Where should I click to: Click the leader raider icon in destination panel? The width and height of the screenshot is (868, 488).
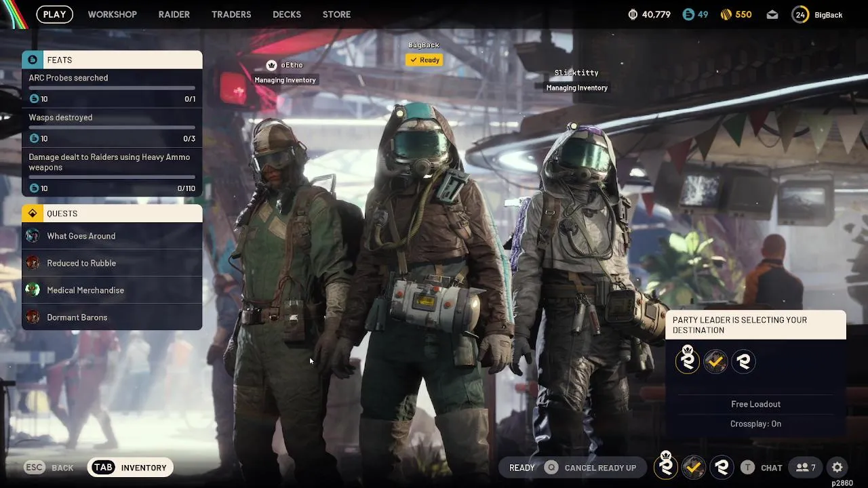tap(688, 361)
